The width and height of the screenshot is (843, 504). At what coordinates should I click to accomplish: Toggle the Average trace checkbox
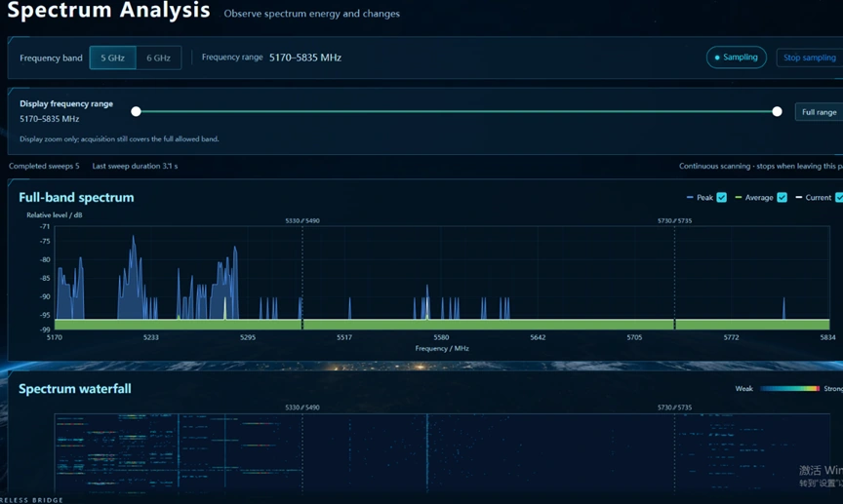[783, 197]
